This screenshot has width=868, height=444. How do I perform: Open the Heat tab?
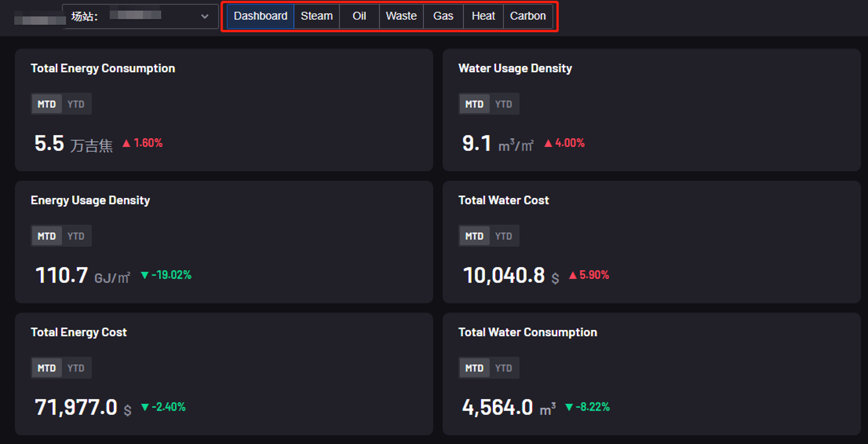tap(483, 16)
